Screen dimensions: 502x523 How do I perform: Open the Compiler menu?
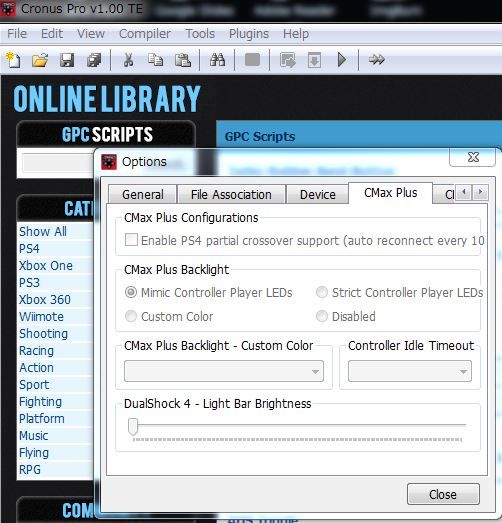pyautogui.click(x=145, y=34)
